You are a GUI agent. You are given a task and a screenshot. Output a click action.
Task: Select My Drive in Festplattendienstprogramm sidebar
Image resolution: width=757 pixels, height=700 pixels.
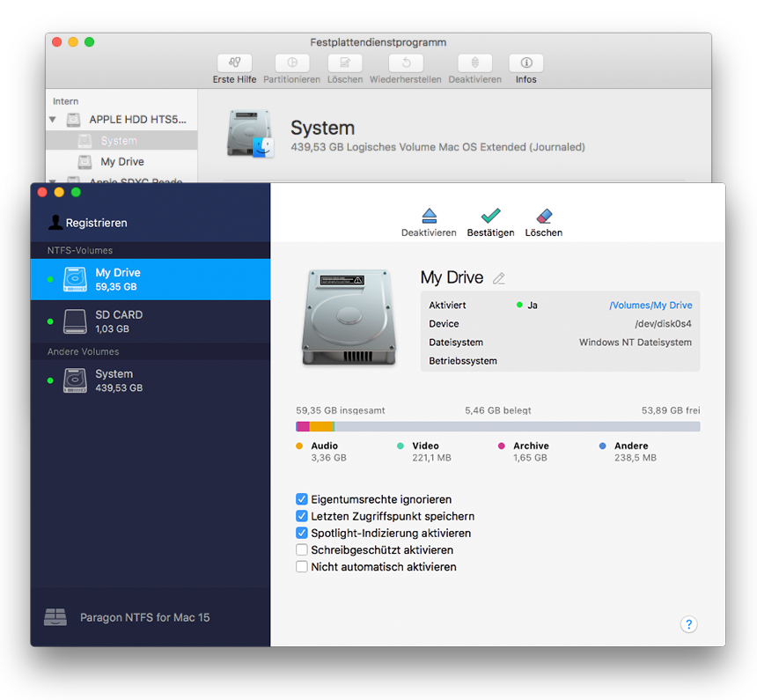(121, 162)
